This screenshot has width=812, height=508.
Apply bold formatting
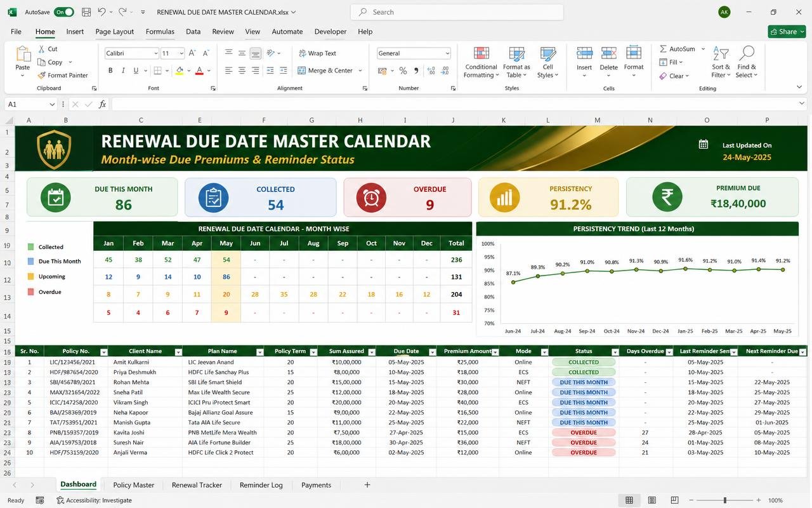(x=110, y=70)
